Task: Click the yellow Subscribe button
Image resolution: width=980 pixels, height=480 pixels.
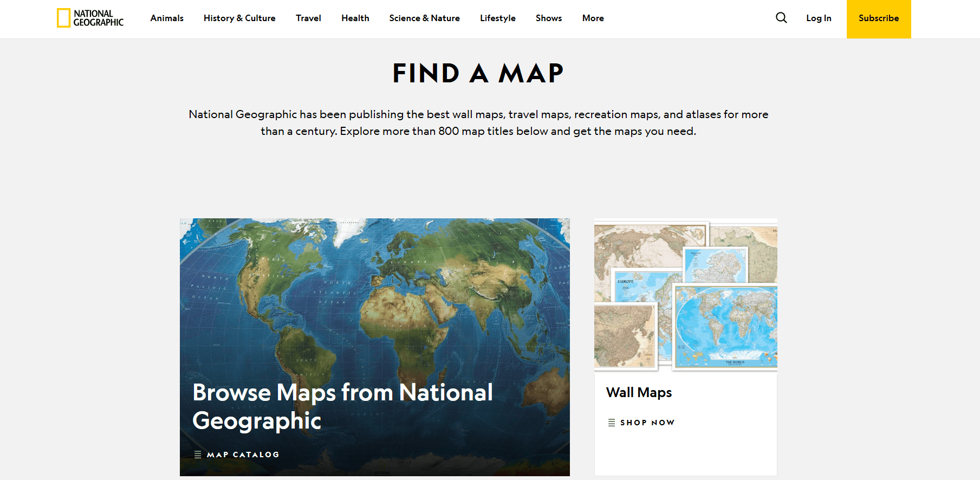Action: tap(879, 19)
